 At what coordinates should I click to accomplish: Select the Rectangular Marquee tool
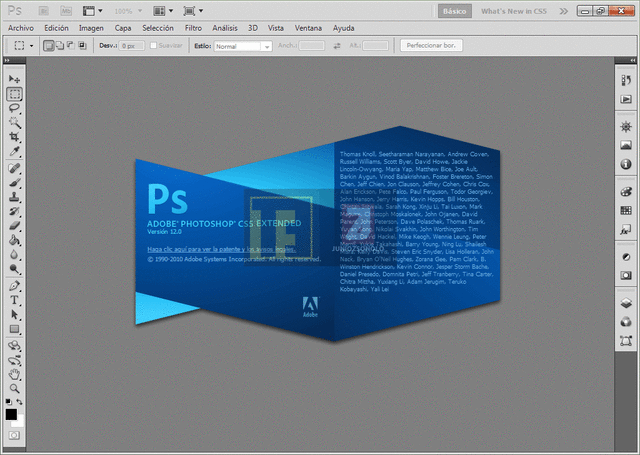[x=14, y=94]
